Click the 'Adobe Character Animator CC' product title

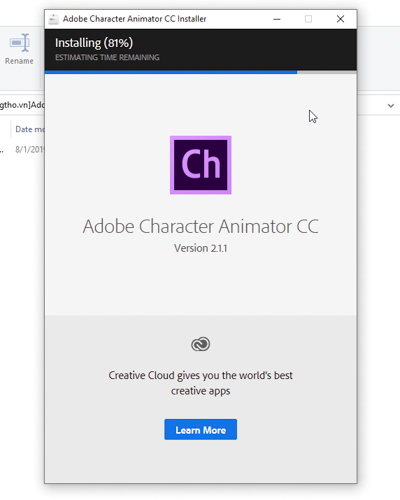coord(201,226)
